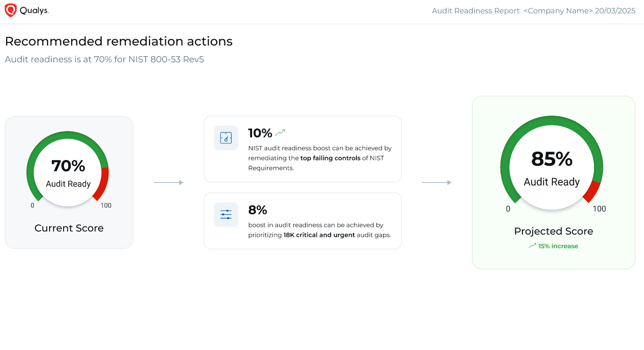The height and width of the screenshot is (350, 644).
Task: Click the 100 label on Current Score gauge
Action: [x=106, y=205]
